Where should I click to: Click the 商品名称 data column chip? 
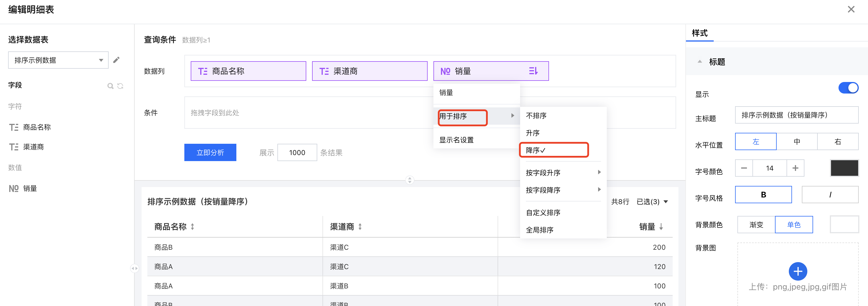pos(248,71)
